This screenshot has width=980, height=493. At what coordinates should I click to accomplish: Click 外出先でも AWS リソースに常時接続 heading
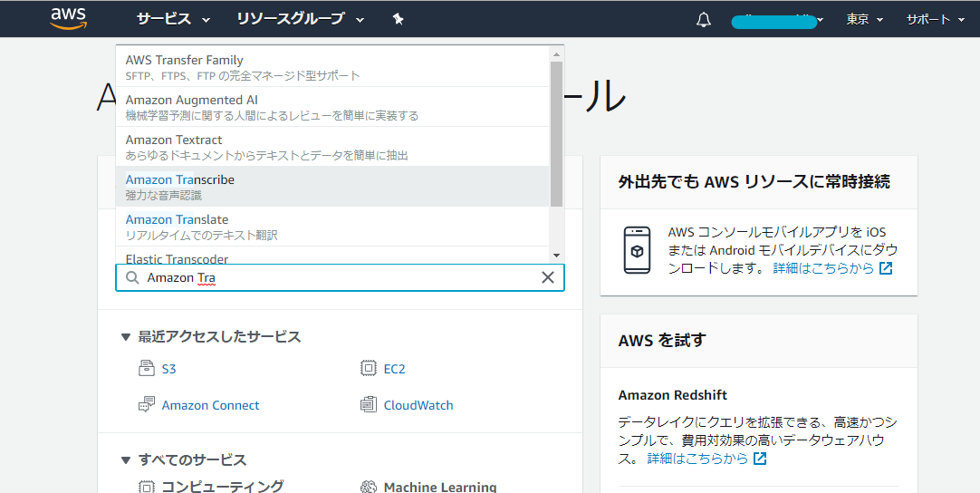pos(754,181)
